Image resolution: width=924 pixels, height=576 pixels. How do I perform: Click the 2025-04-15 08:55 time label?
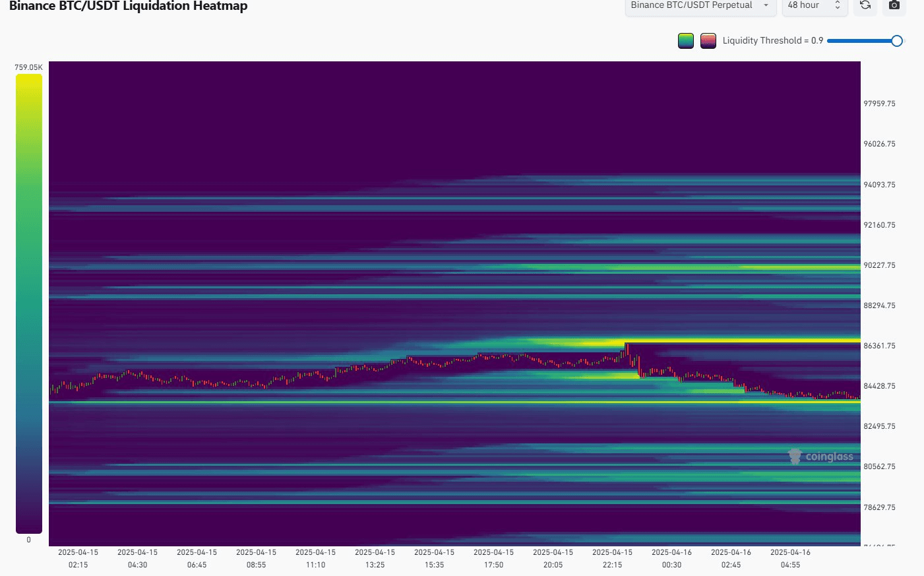tap(256, 558)
